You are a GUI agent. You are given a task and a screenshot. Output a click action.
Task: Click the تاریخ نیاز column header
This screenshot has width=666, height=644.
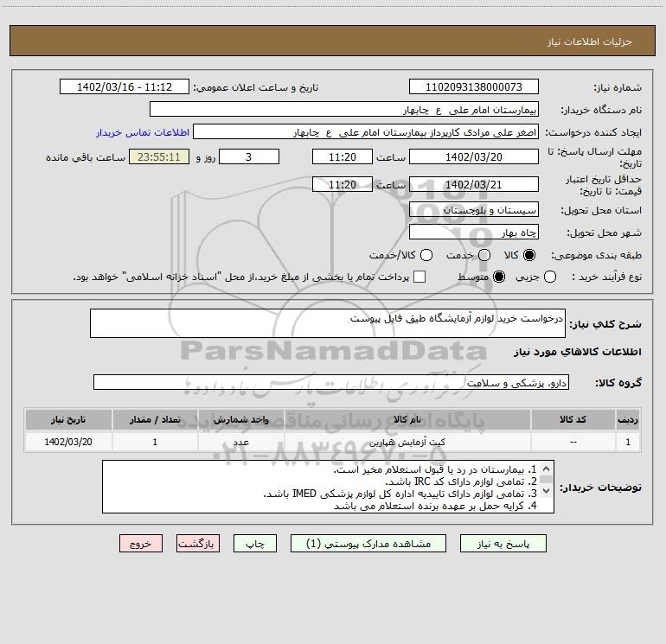tap(68, 419)
